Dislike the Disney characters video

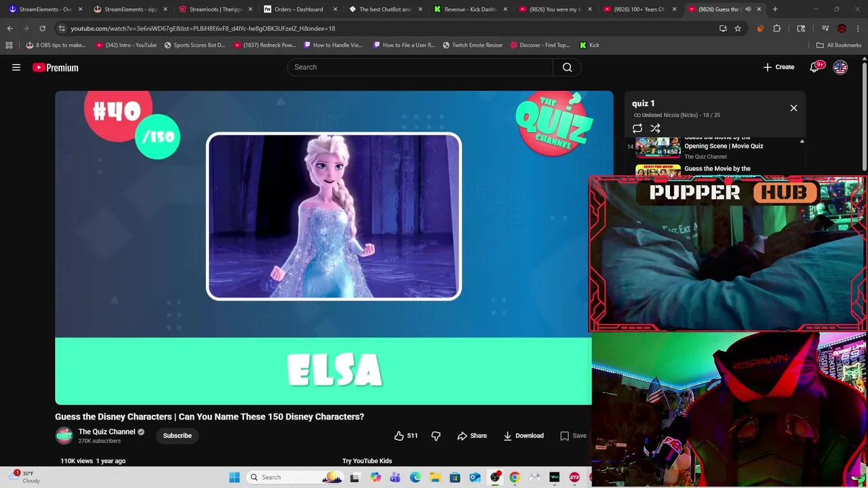pos(436,436)
